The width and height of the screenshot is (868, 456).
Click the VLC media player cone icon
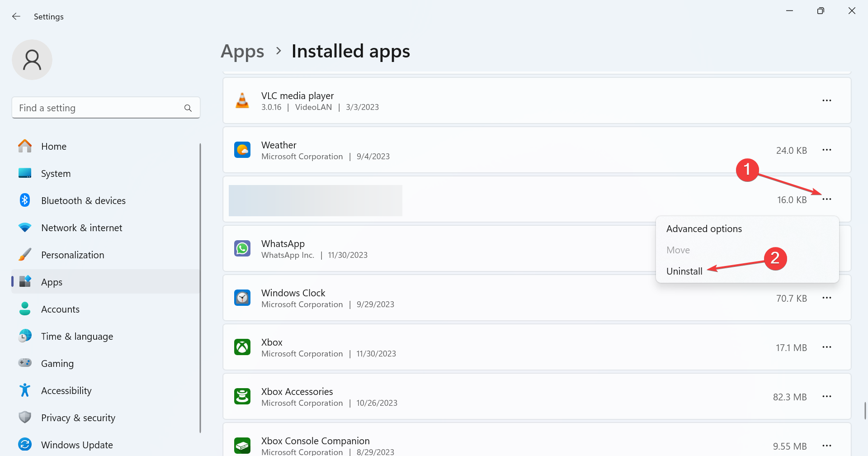coord(242,100)
